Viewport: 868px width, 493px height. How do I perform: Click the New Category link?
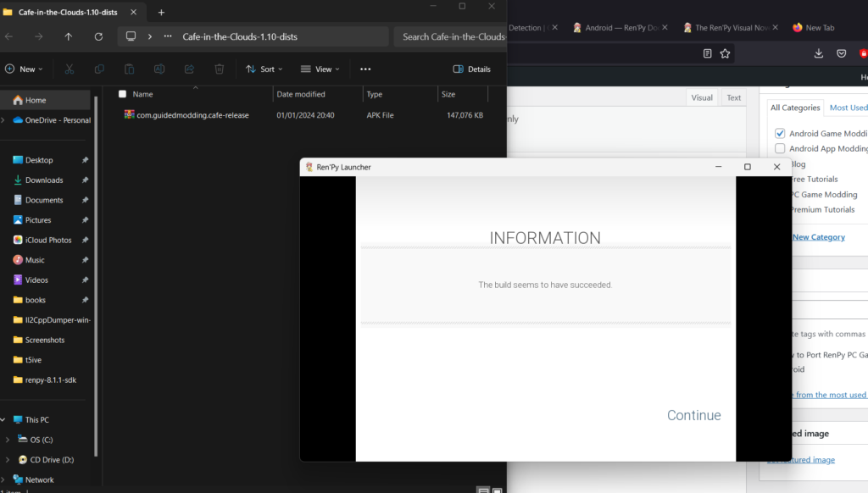pos(818,237)
